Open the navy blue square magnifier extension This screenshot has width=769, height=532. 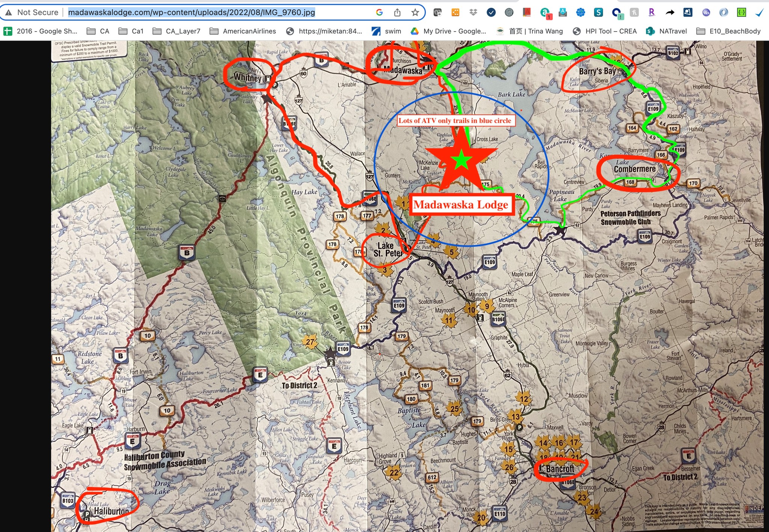click(x=688, y=12)
